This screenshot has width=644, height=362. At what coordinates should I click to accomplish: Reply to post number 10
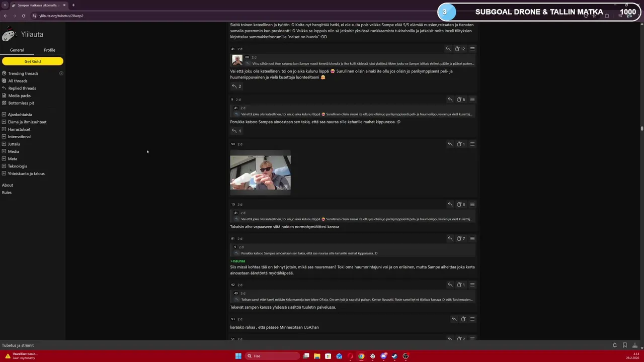pos(450,205)
